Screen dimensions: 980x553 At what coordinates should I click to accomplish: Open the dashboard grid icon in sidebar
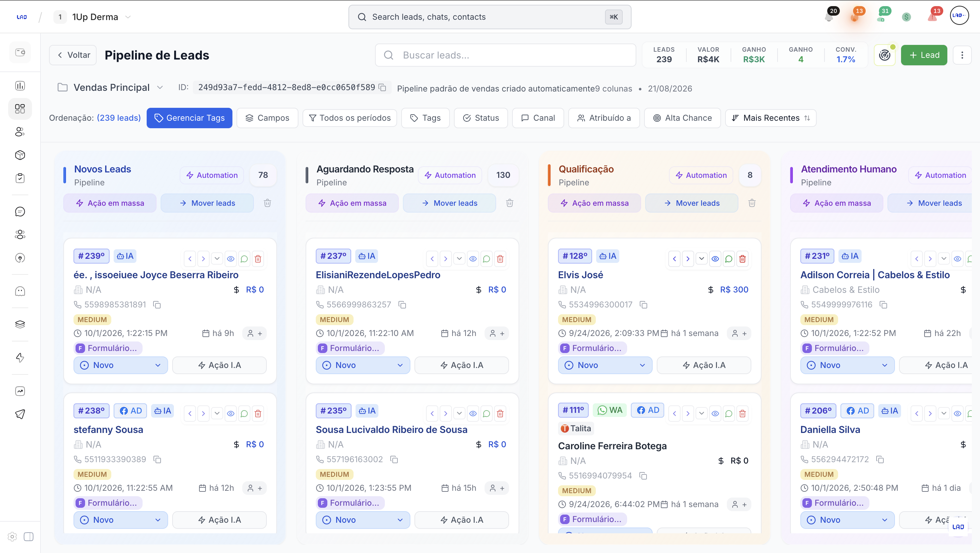click(20, 109)
